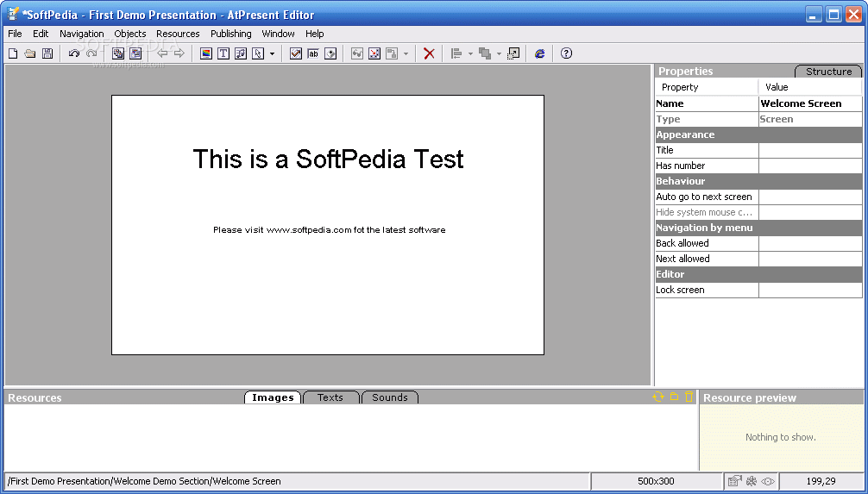
Task: Open the Objects menu
Action: click(130, 34)
